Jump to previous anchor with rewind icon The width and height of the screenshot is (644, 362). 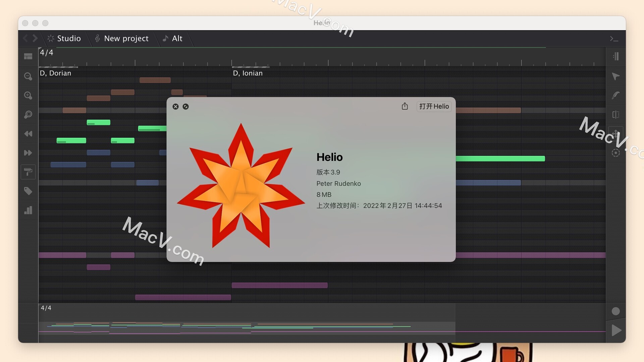coord(28,134)
